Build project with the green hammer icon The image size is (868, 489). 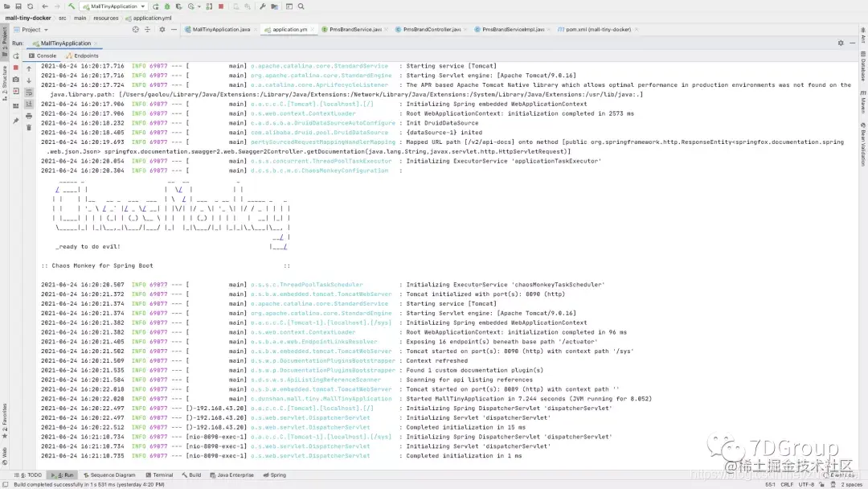[x=72, y=6]
